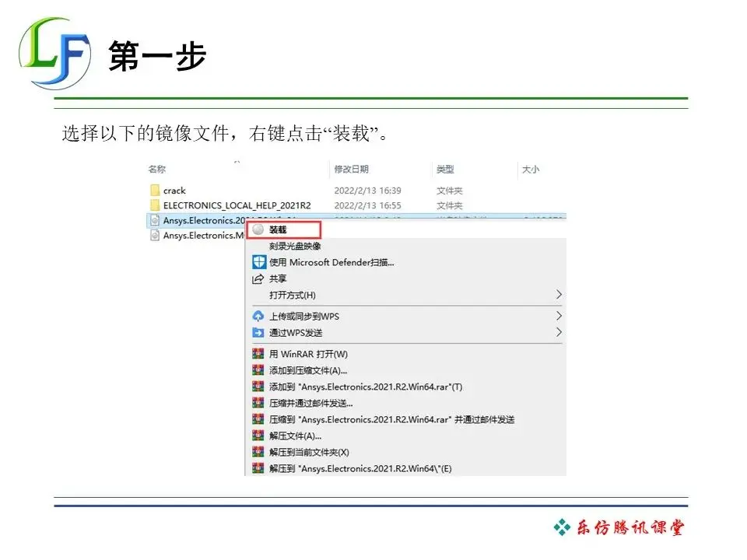Click the WinRAR icon for 添加到压缩文件(A)...
This screenshot has width=747, height=560.
(x=258, y=370)
